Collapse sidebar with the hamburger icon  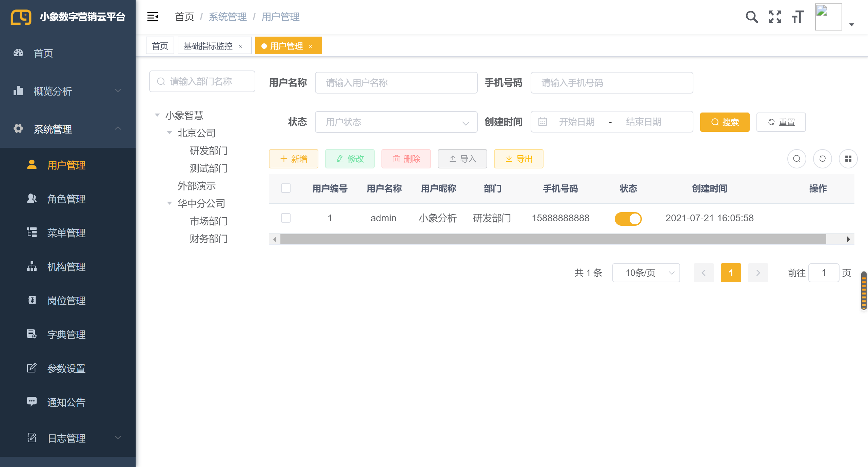pyautogui.click(x=153, y=17)
